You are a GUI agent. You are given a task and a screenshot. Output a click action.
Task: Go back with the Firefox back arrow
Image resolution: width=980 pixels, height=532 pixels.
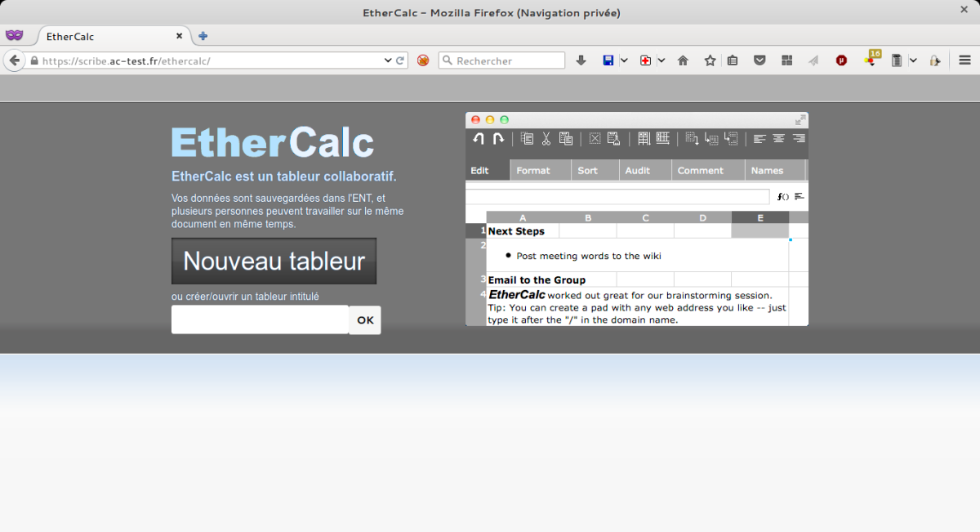click(x=14, y=60)
